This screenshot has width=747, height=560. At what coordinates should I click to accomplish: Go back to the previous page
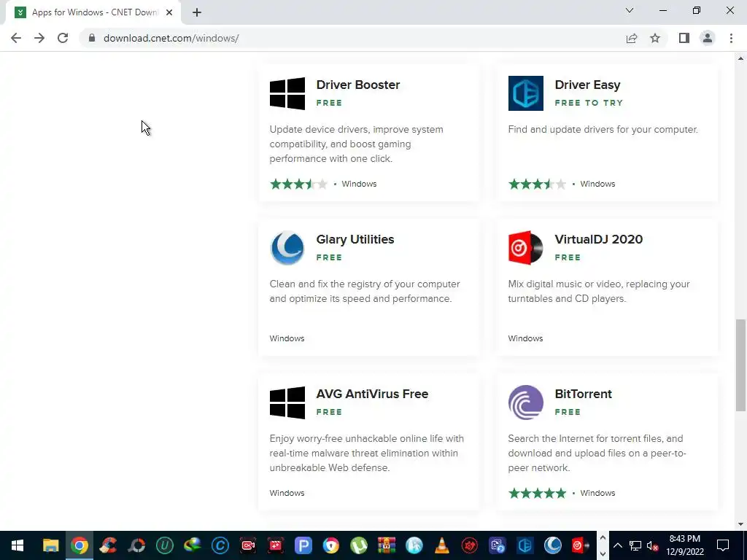(x=16, y=38)
